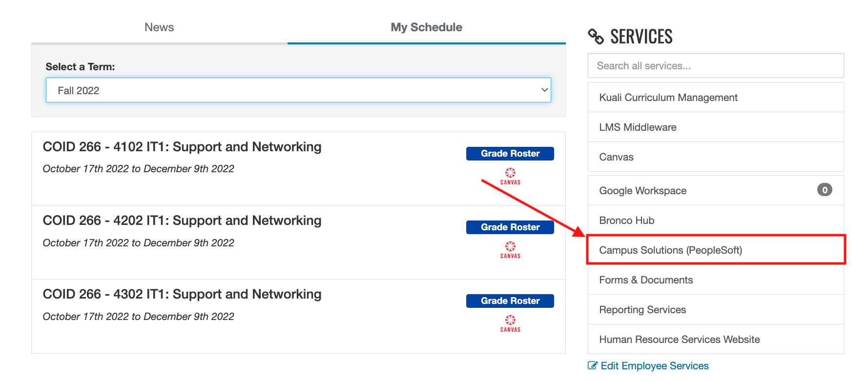Click the SERVICES heading
Screen dimensions: 868x381
(x=641, y=37)
